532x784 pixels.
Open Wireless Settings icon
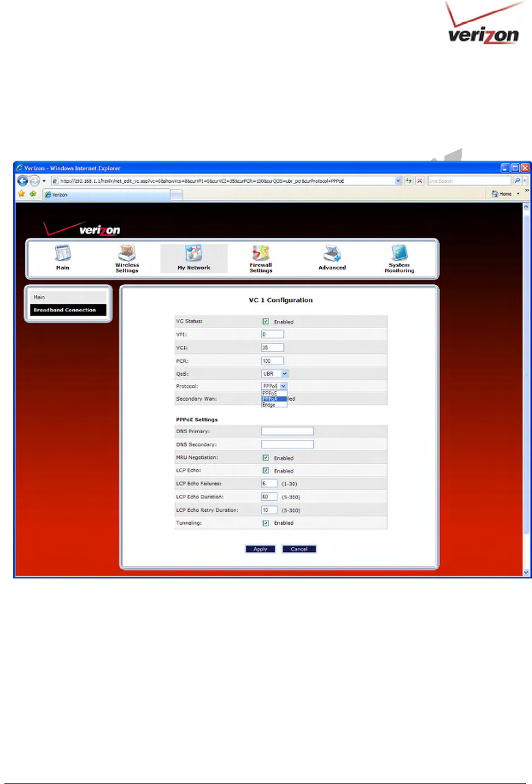(127, 254)
